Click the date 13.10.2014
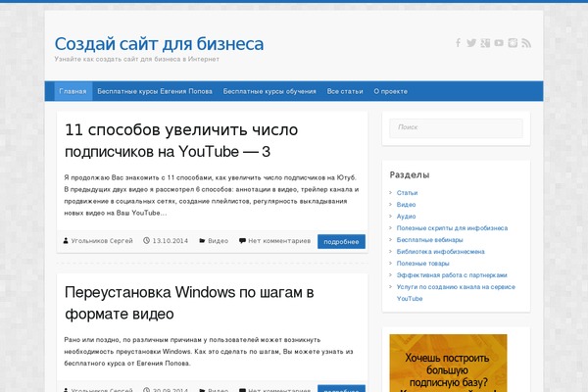 171,241
